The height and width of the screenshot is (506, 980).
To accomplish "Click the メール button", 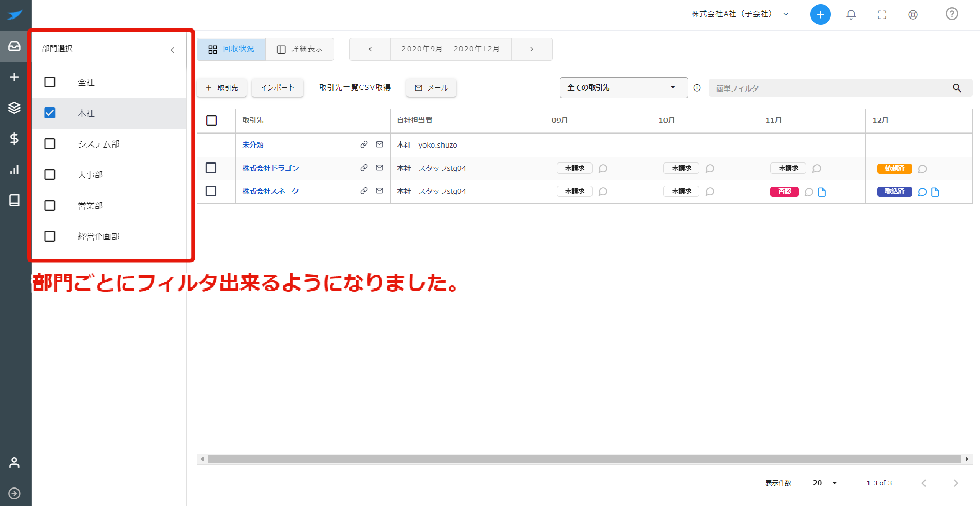I will click(x=432, y=88).
